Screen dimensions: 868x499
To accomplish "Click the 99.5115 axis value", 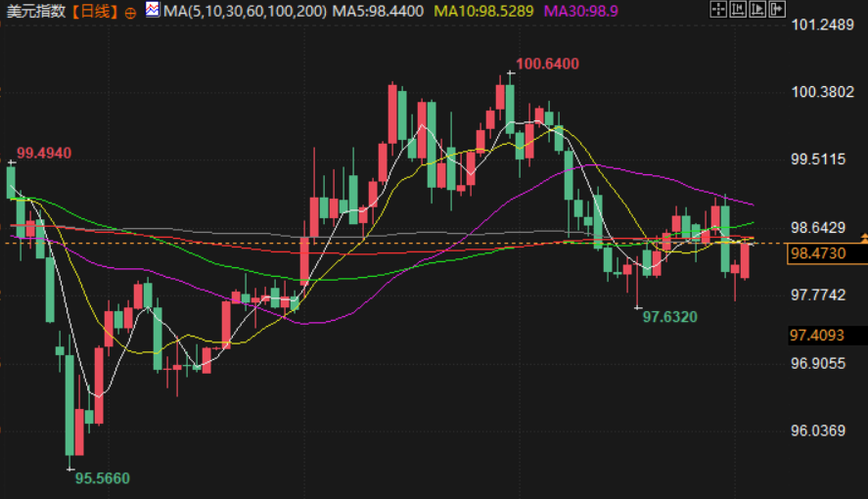I will tap(818, 159).
